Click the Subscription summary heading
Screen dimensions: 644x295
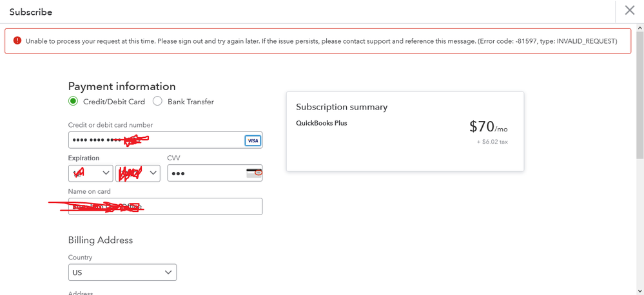point(342,107)
